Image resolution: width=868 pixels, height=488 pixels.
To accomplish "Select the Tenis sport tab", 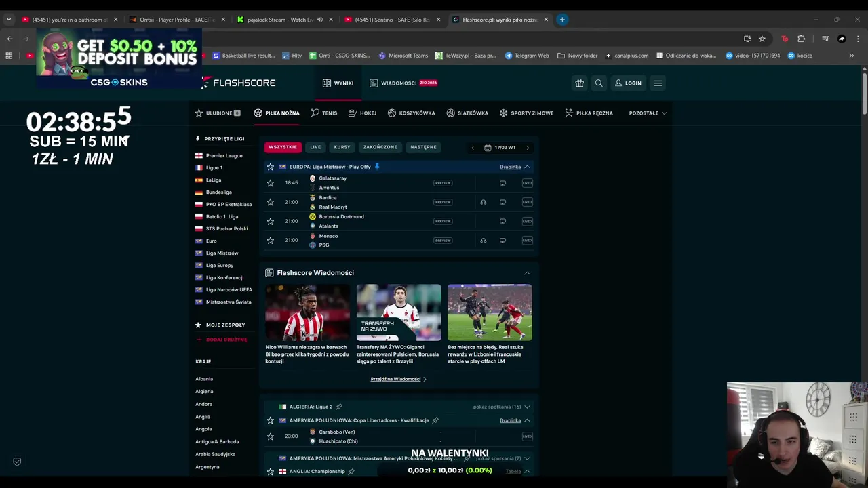I will [x=324, y=113].
